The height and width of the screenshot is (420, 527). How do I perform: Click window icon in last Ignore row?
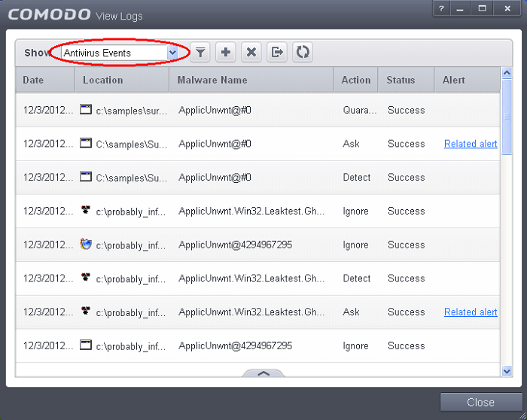pyautogui.click(x=86, y=345)
